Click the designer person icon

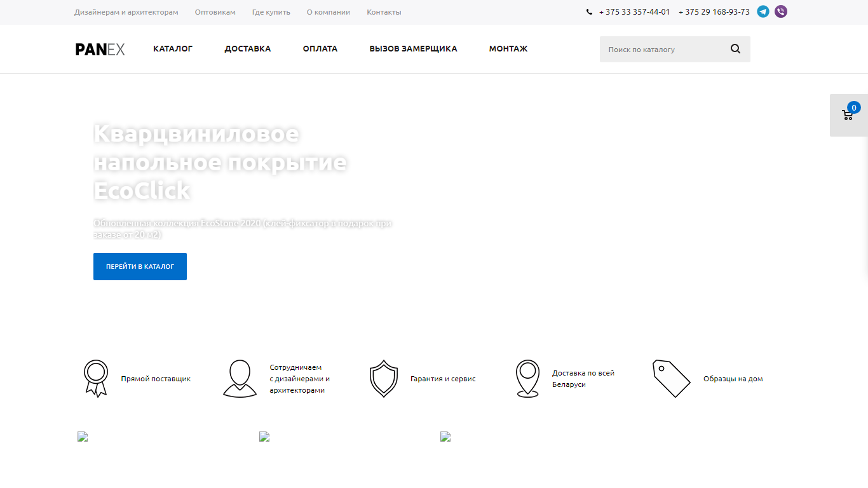click(240, 379)
